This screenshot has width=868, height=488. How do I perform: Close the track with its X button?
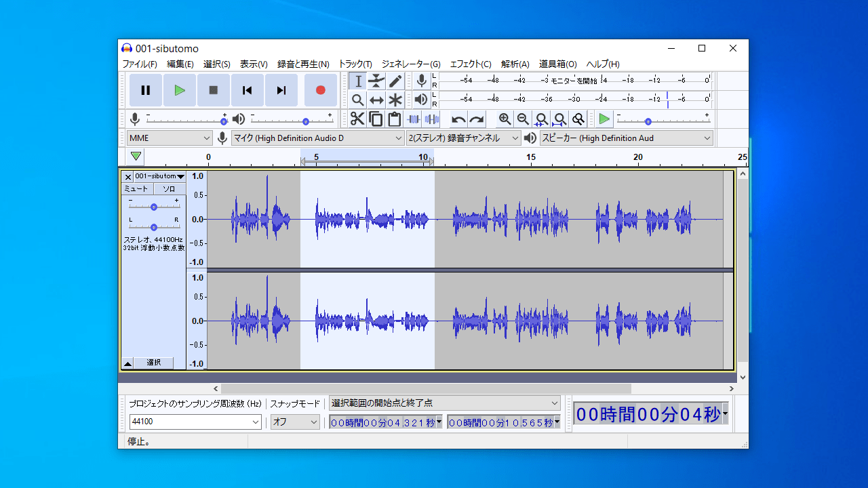[127, 177]
